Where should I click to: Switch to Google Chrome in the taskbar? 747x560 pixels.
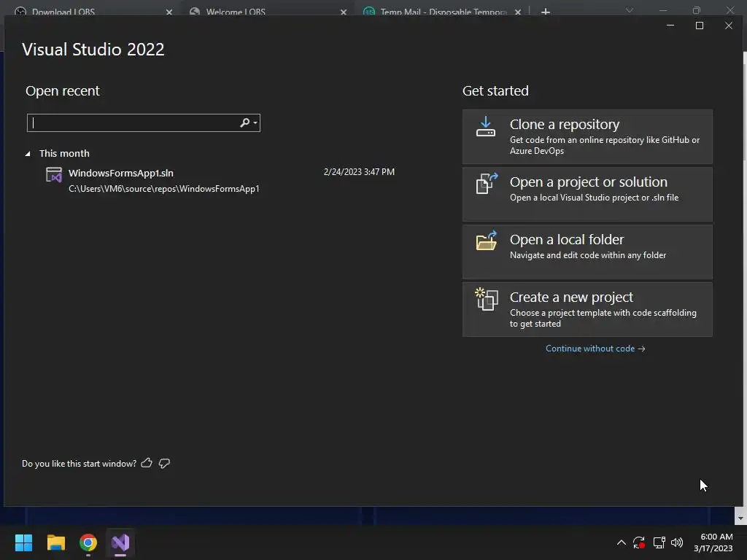click(88, 542)
